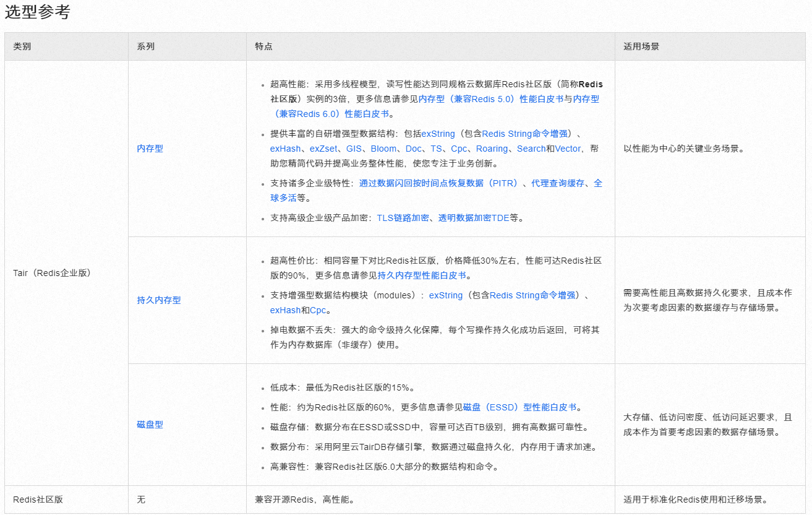Click the 类别 column header

22,46
